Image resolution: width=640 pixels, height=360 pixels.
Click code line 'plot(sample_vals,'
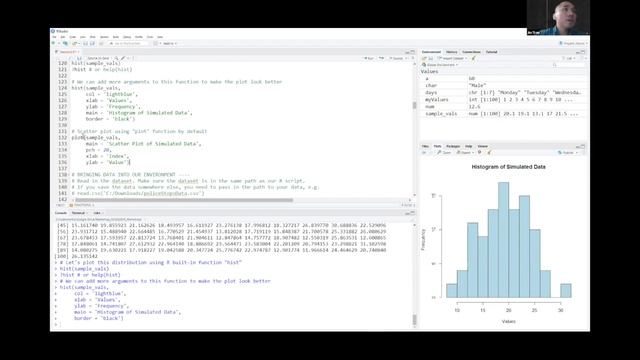96,138
